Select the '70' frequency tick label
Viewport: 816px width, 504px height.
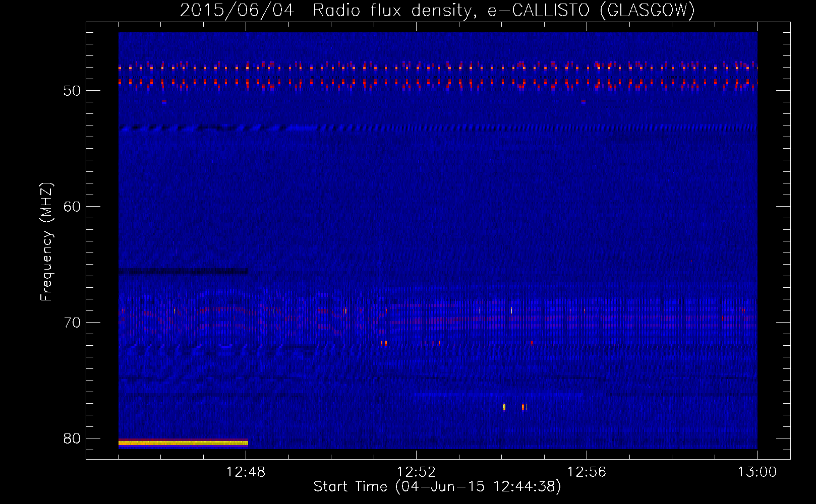pos(72,323)
